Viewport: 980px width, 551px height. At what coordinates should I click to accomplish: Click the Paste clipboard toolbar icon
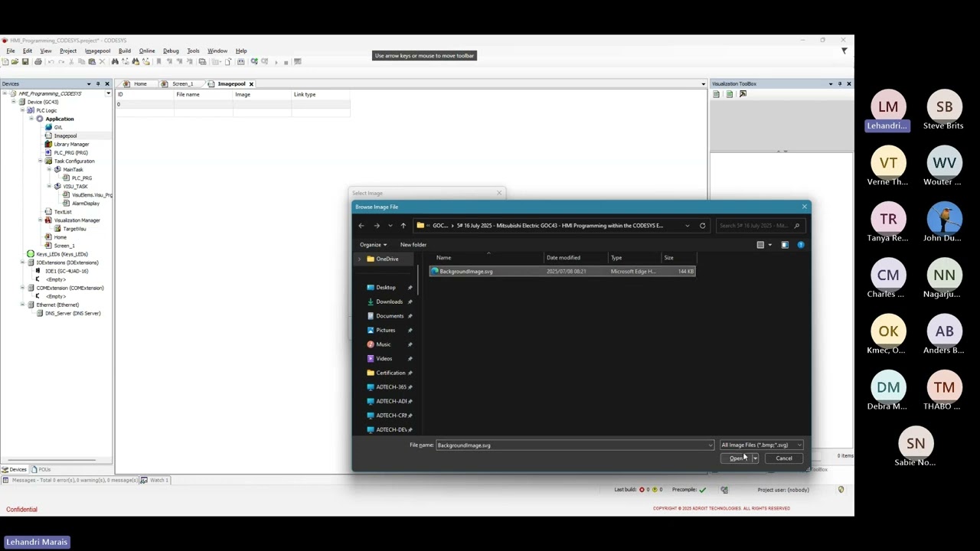click(92, 62)
